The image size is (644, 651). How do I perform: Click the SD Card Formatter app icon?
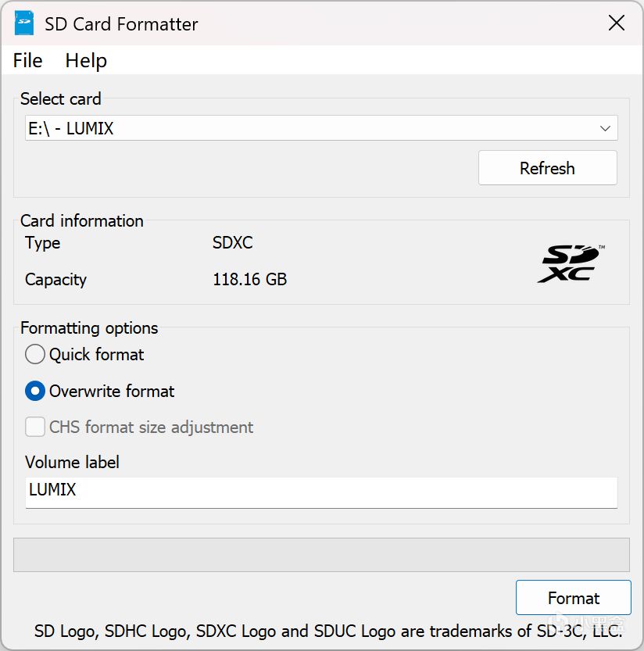(24, 23)
